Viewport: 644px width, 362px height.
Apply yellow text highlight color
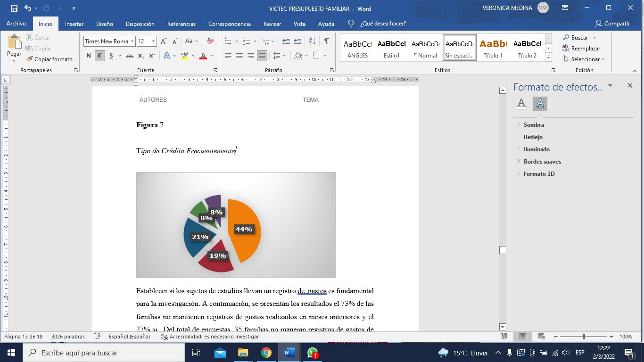pos(184,56)
